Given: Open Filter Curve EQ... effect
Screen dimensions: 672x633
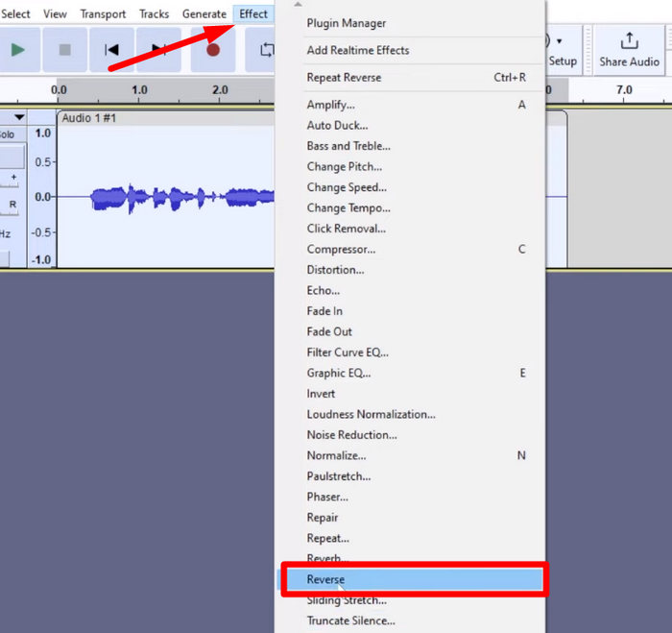Looking at the screenshot, I should tap(410, 353).
